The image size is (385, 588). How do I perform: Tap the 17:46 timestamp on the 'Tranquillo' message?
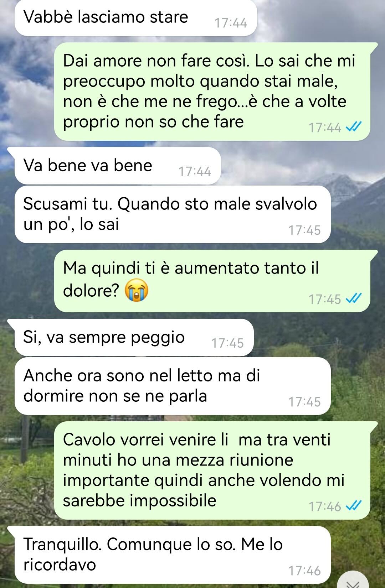(304, 571)
